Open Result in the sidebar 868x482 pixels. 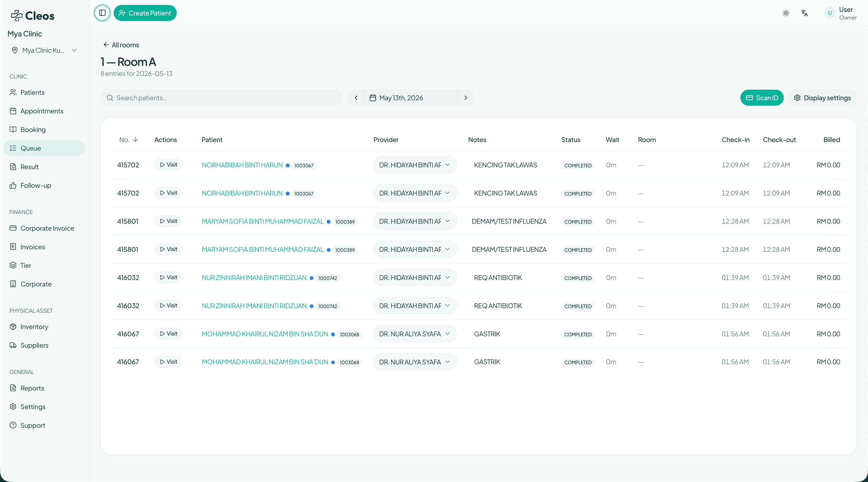pyautogui.click(x=44, y=167)
